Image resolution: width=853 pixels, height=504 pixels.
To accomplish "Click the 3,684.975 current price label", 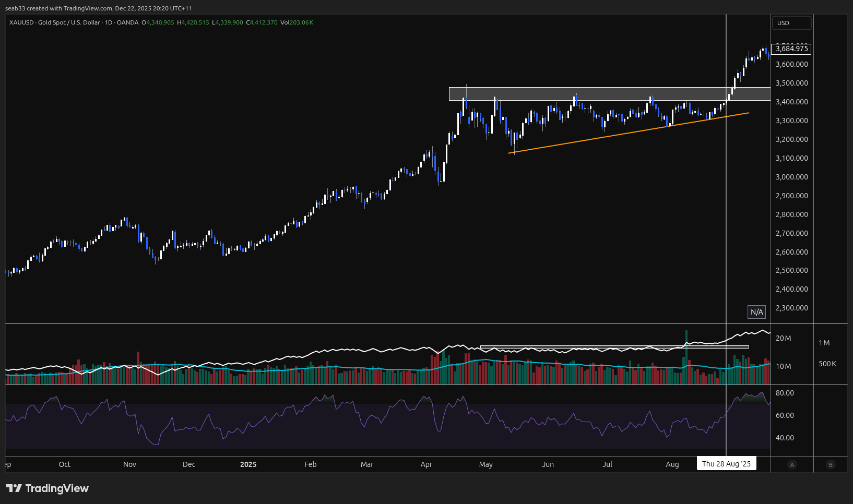I will tap(791, 49).
